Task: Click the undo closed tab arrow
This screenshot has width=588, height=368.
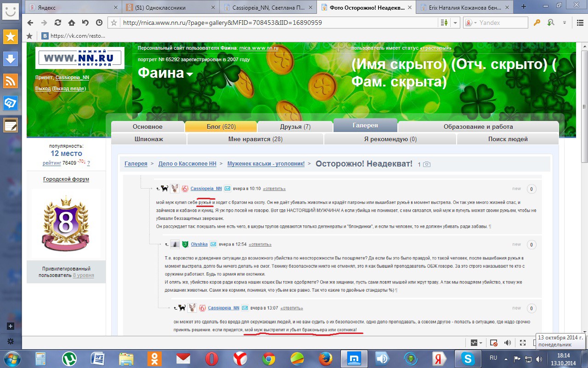Action: (85, 23)
